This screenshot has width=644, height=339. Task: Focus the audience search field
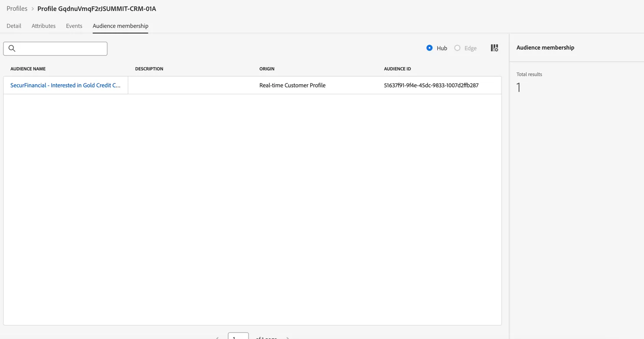click(55, 49)
